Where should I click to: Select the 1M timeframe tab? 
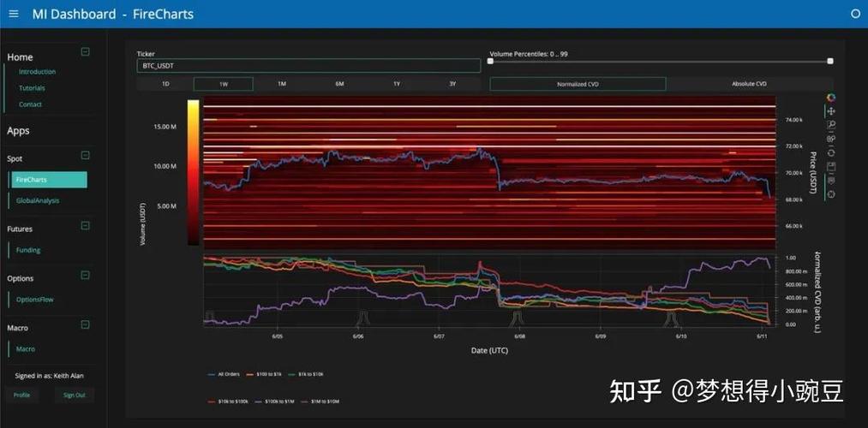pos(282,84)
